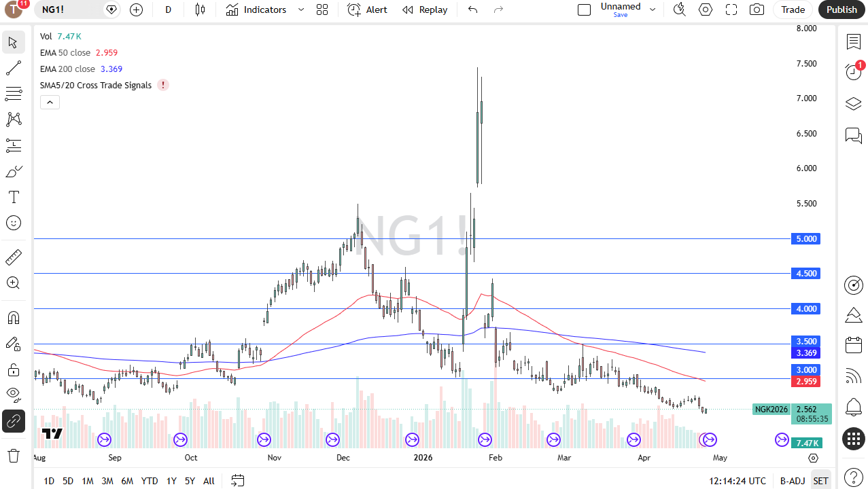This screenshot has height=489, width=868.
Task: Select the 5Y date range
Action: coord(190,481)
